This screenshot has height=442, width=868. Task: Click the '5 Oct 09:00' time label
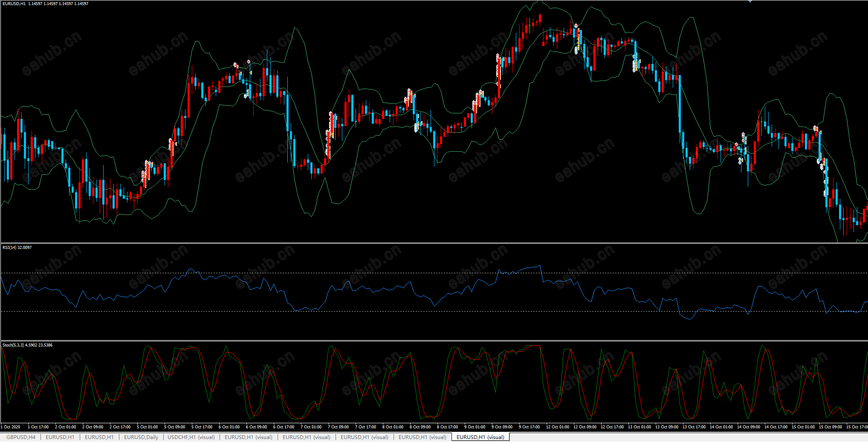(175, 427)
